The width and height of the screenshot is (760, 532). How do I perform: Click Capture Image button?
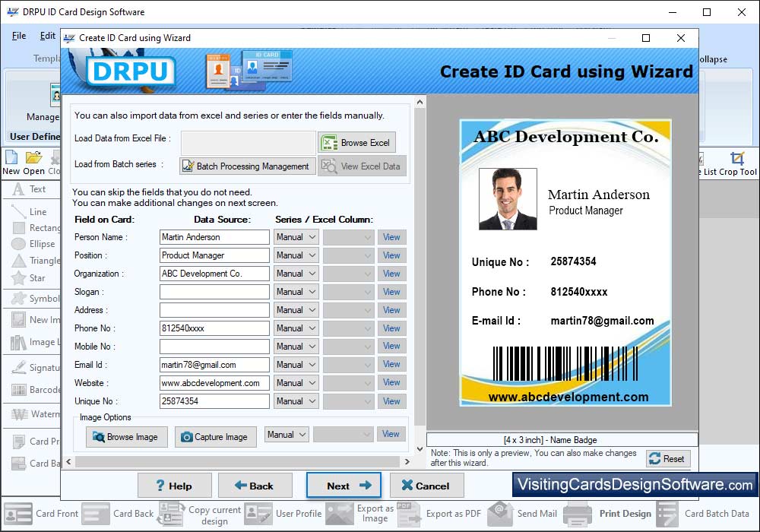click(216, 437)
